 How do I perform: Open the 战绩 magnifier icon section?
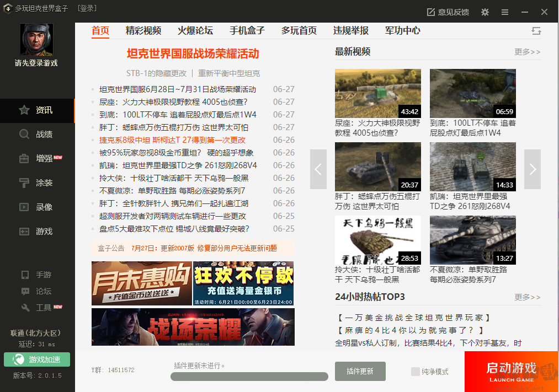coord(37,135)
